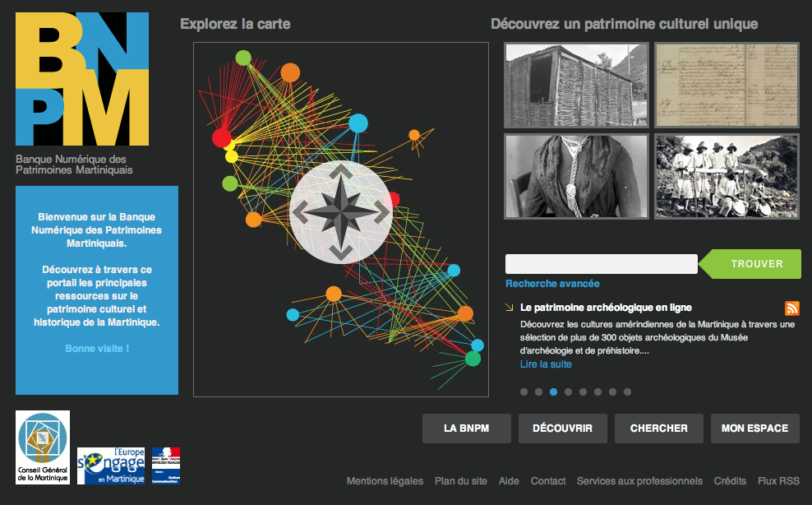Open the DÉCOUVRIR menu
The height and width of the screenshot is (505, 812).
tap(563, 429)
